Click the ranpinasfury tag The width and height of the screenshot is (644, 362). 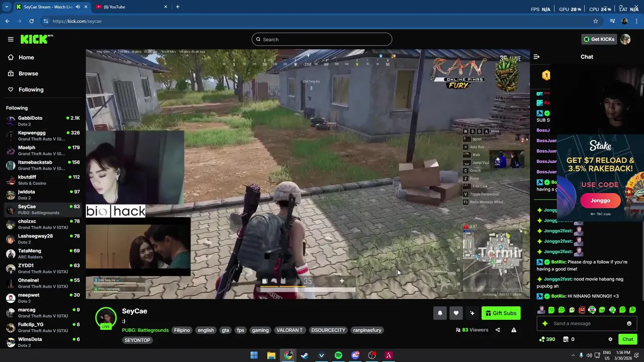367,330
